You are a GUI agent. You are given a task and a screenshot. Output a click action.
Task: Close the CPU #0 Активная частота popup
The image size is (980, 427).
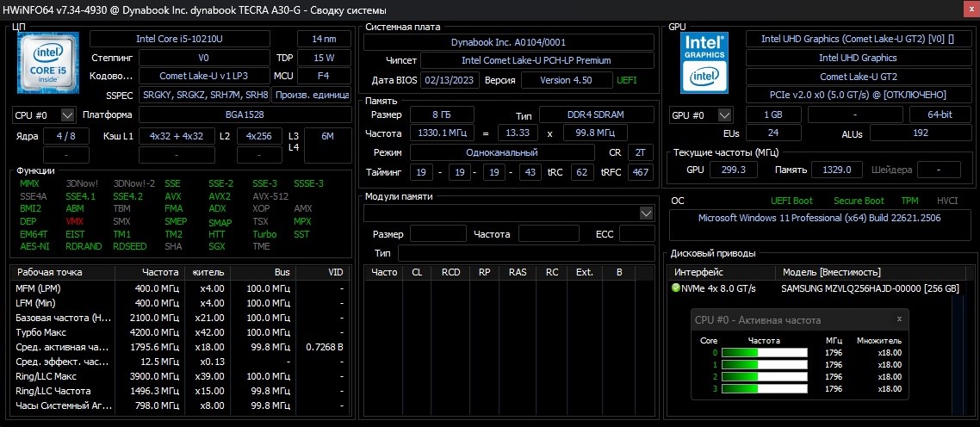899,319
